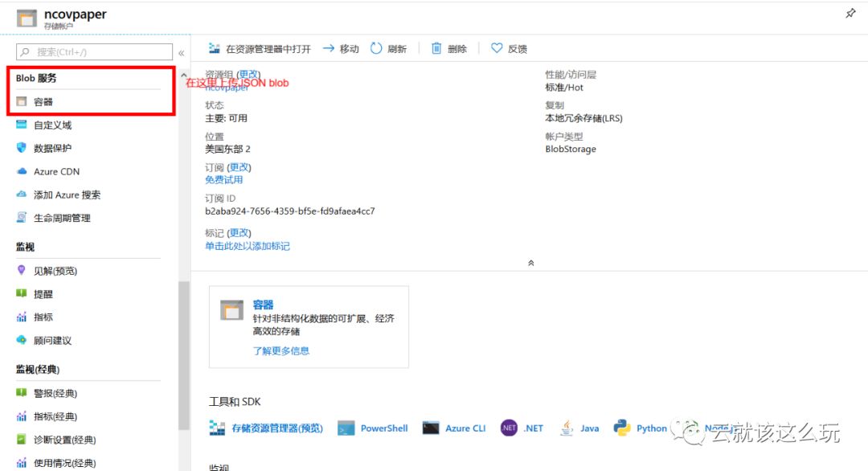Open 指标(经典)
Screen dimensions: 868x471
click(x=55, y=416)
